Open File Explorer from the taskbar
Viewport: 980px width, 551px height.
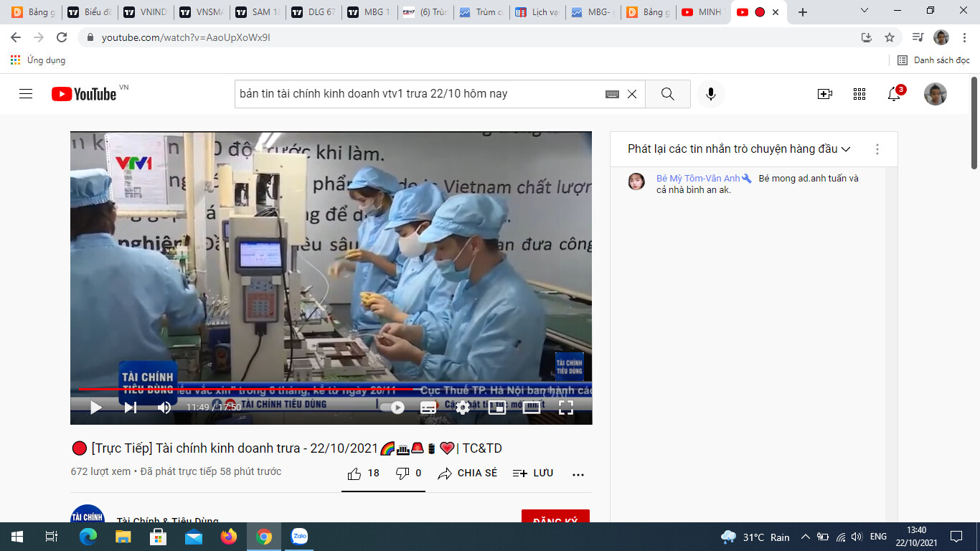click(123, 537)
